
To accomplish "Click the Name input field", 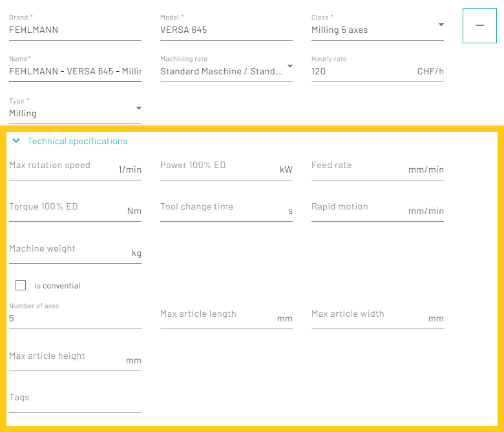I will [75, 71].
